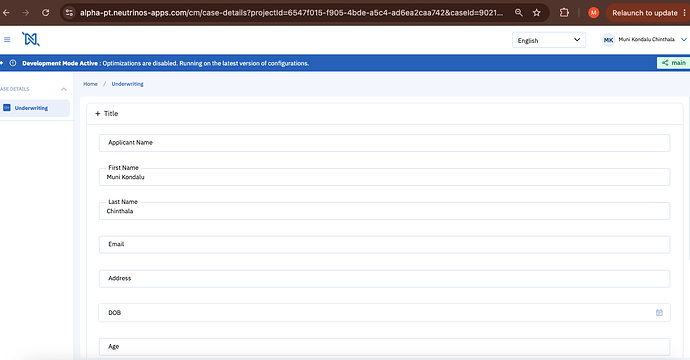Click the Development Mode info icon

pos(13,63)
